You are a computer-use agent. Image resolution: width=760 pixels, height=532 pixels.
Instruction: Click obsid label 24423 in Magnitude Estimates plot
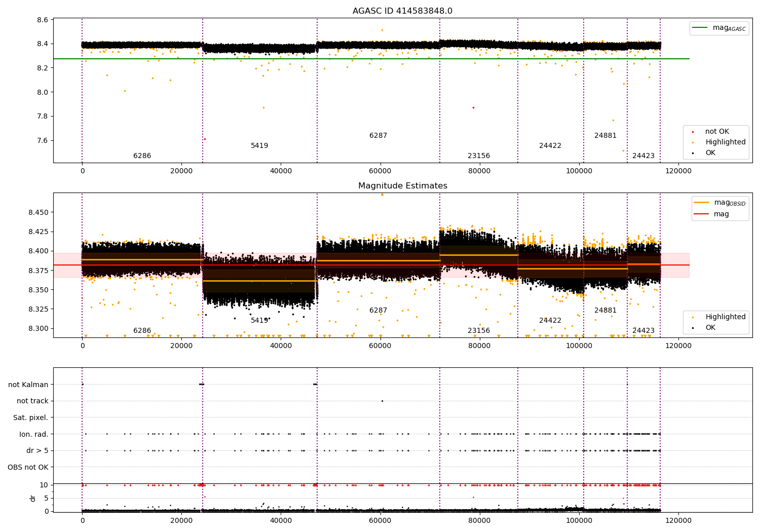[x=643, y=331]
